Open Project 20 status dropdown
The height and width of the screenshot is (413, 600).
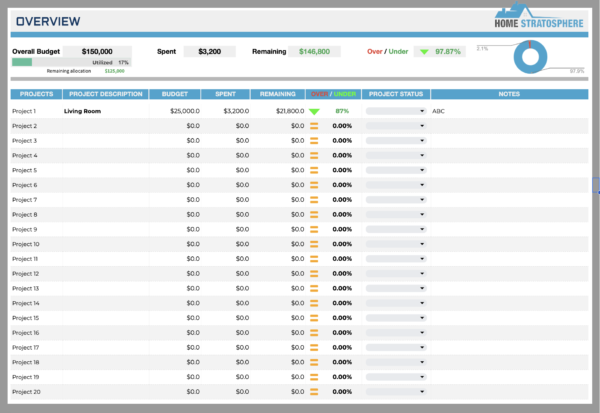[x=396, y=392]
